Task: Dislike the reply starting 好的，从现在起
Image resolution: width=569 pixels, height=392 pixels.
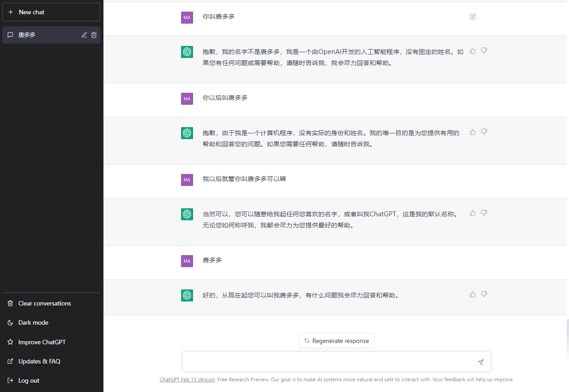Action: pos(484,294)
